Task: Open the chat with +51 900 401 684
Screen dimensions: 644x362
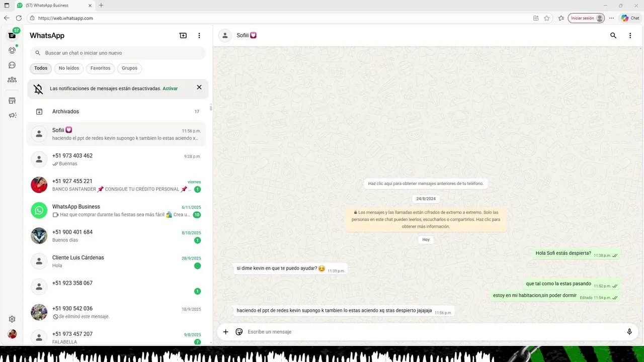Action: pos(116,236)
